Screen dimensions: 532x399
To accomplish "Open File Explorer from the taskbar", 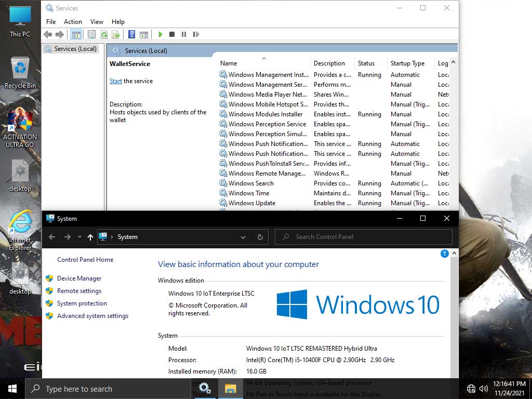I will click(x=230, y=389).
